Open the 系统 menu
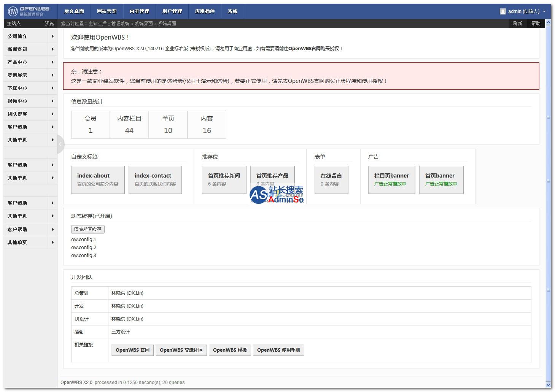Screen dimensions: 555x392 coord(233,11)
